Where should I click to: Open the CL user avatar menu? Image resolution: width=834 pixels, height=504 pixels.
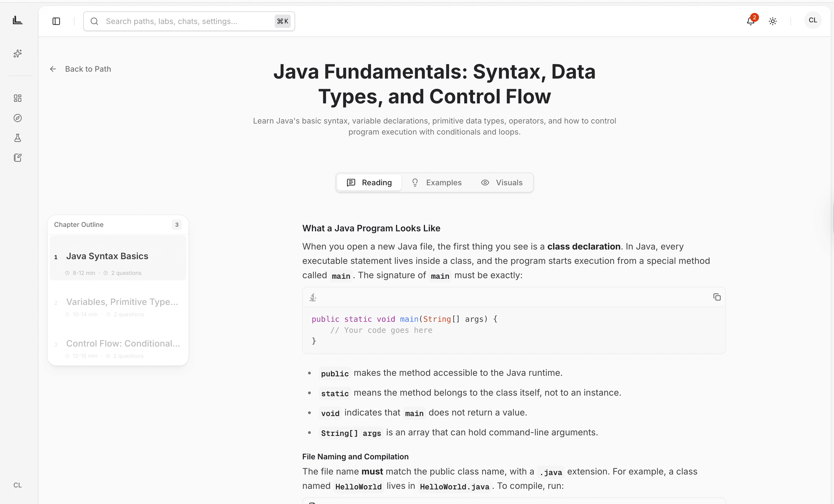(812, 20)
